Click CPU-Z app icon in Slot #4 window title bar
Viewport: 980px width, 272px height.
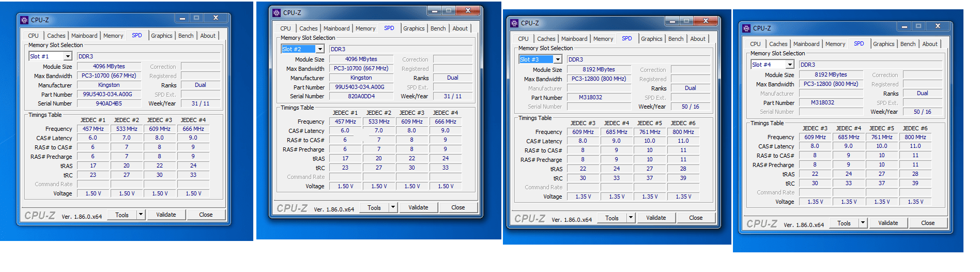746,28
